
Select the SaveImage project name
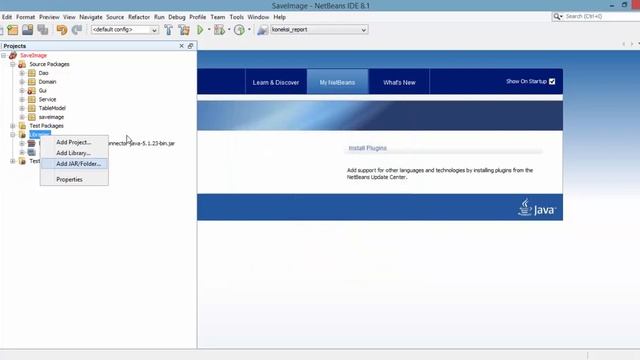(33, 55)
